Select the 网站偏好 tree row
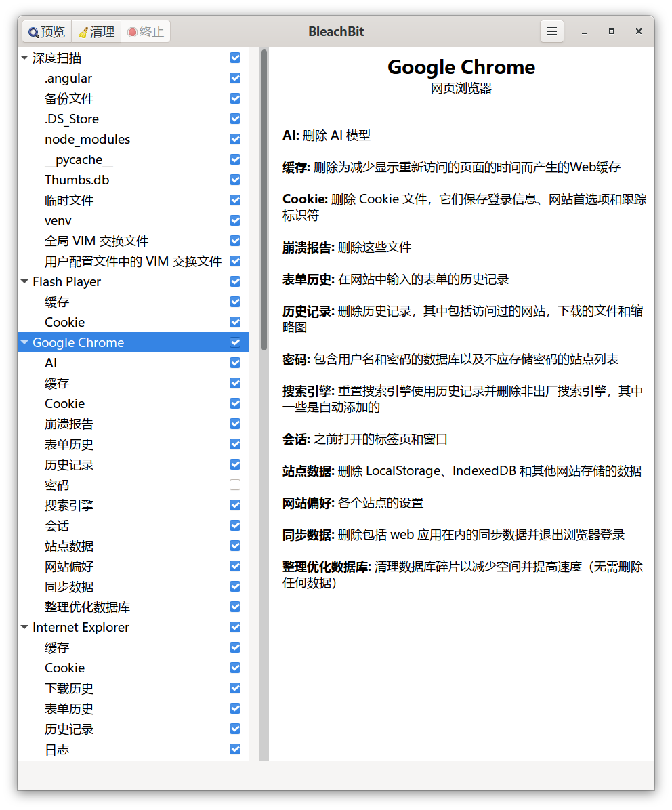 [x=133, y=566]
